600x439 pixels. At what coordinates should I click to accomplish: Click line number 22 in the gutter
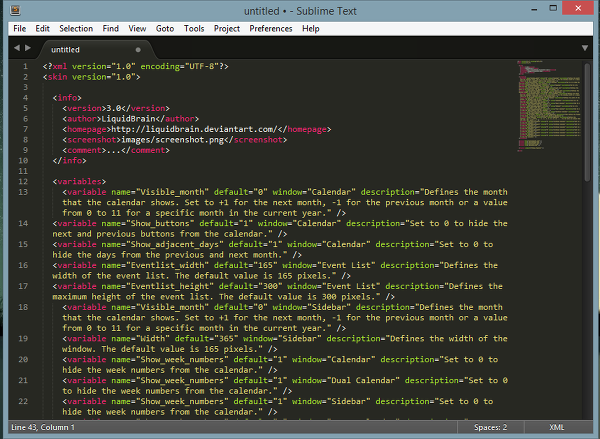coord(23,401)
